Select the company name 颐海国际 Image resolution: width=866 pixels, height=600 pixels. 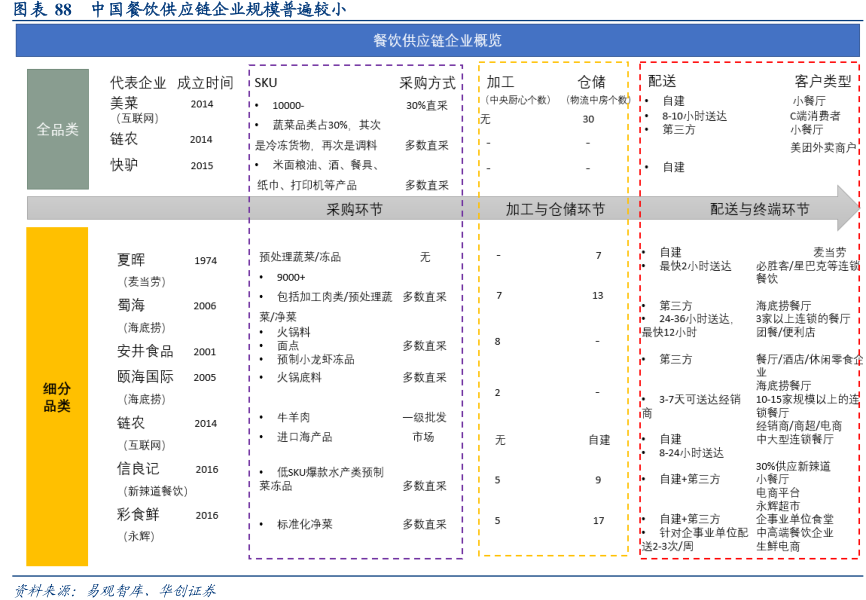click(145, 377)
